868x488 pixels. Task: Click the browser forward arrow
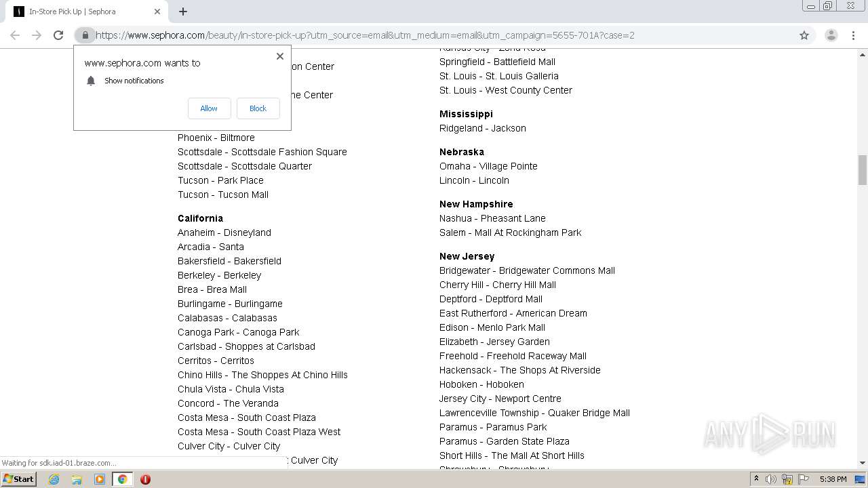point(37,35)
